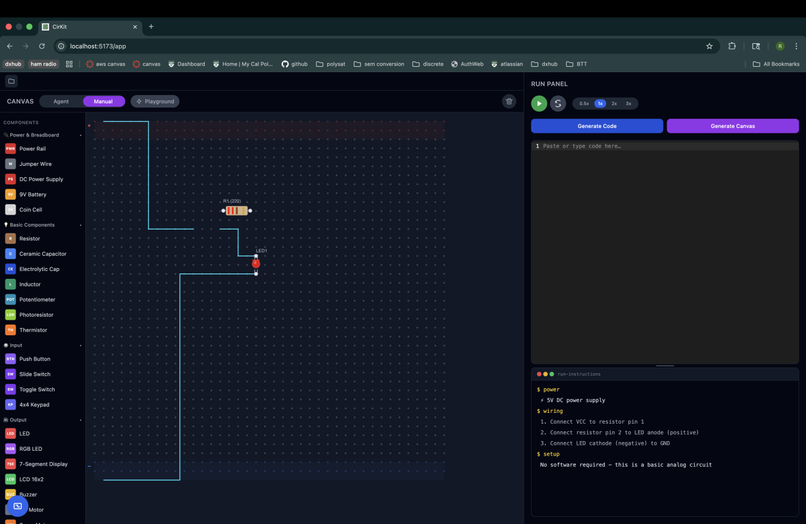
Task: Click the localhost address bar
Action: (x=380, y=46)
